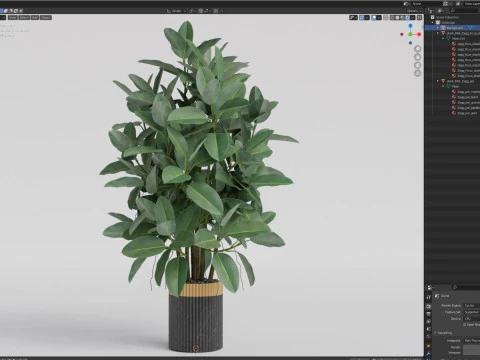Toggle proportional editing icon
Viewport: 480px width, 360px height.
[216, 11]
